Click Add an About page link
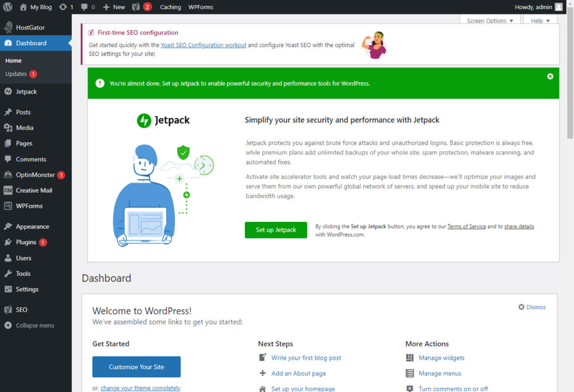This screenshot has width=574, height=392. point(298,374)
